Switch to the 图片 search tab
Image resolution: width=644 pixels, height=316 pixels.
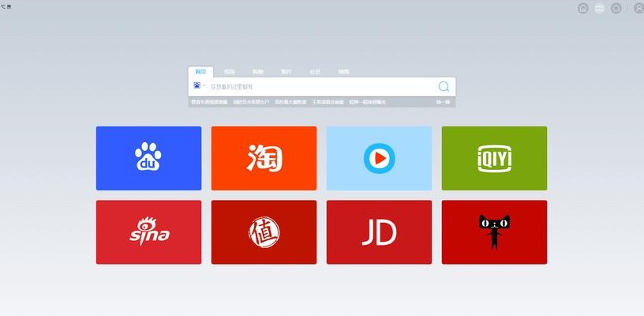tap(286, 72)
